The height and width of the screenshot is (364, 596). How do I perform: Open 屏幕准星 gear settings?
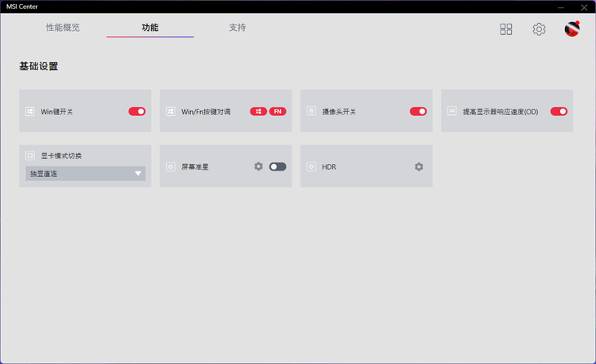[259, 166]
